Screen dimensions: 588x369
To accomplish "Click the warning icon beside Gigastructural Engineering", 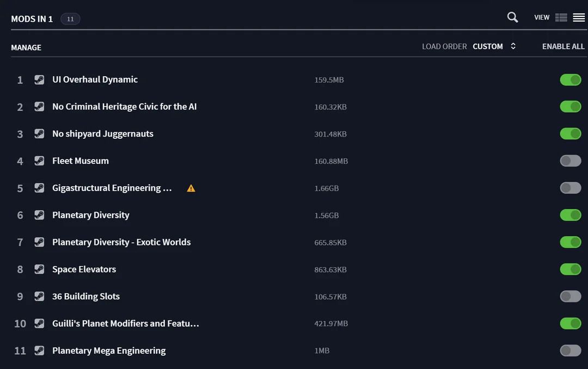I will (191, 188).
